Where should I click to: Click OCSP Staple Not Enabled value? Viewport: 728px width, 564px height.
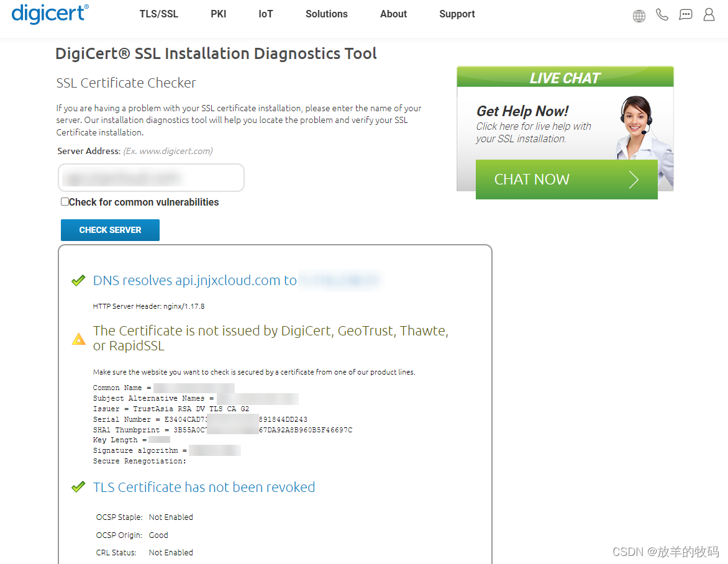171,517
